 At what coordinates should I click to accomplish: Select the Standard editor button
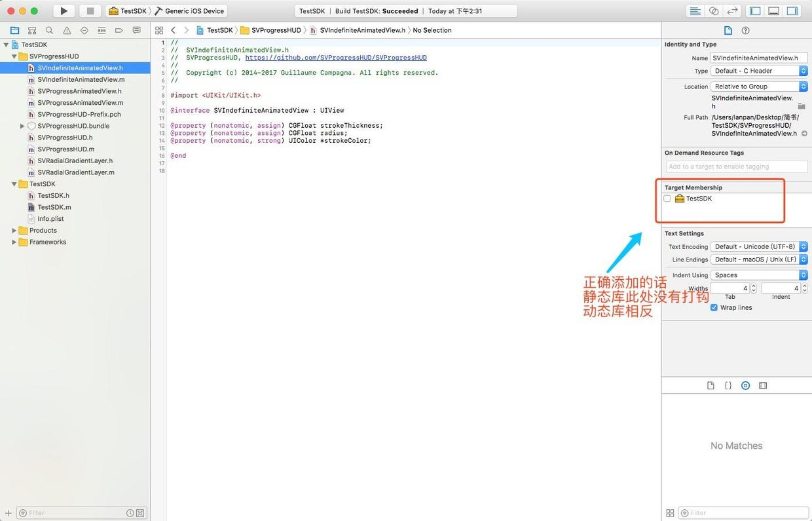click(695, 10)
